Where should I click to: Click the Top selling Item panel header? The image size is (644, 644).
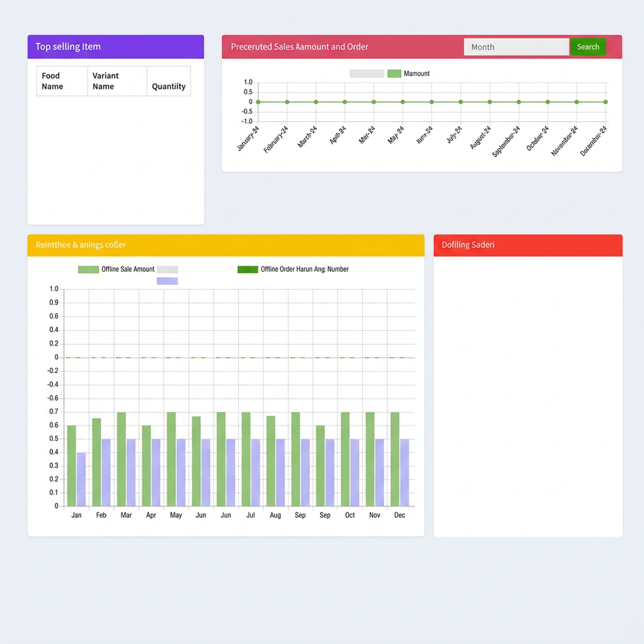point(116,47)
